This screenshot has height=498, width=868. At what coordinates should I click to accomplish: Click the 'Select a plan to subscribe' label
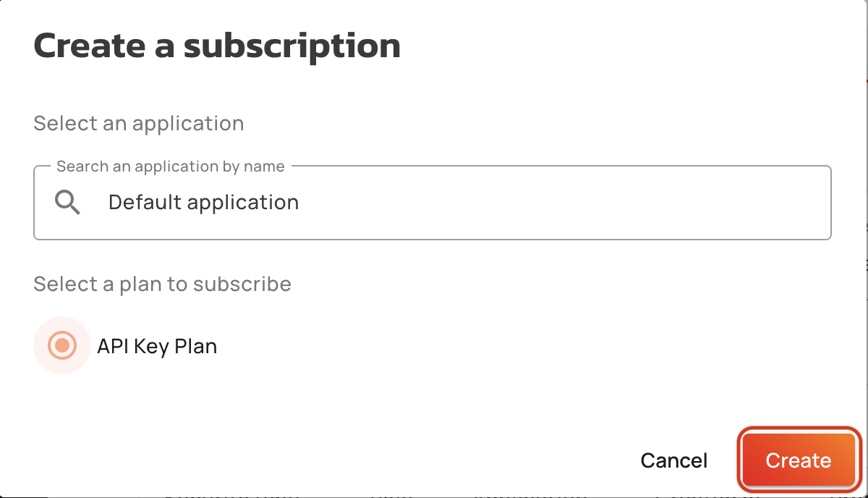tap(162, 284)
